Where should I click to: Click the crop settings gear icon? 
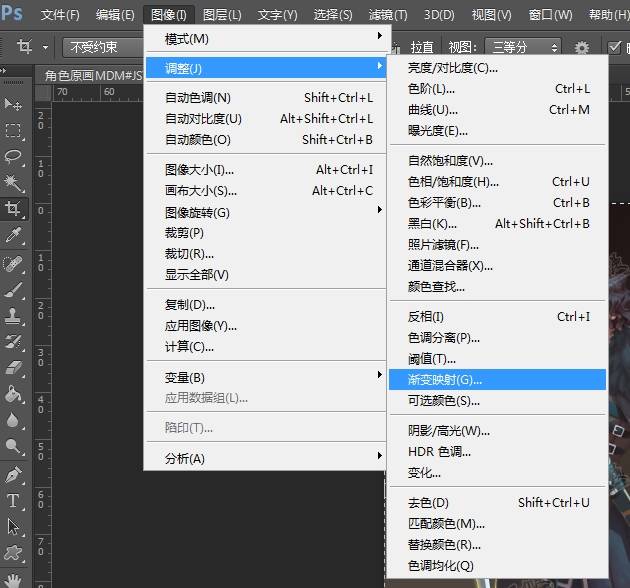tap(581, 48)
